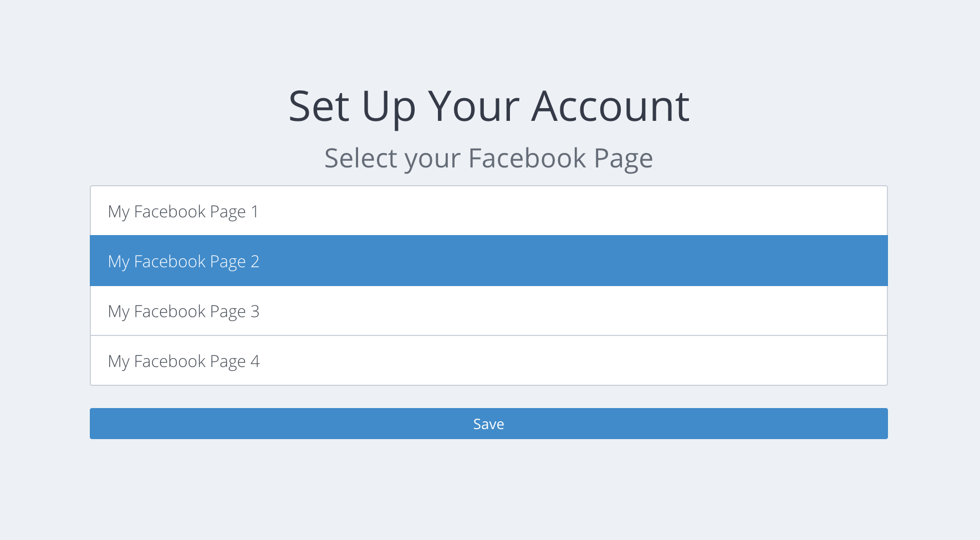Image resolution: width=980 pixels, height=540 pixels.
Task: Click the white 'My Facebook Page 2' text
Action: [183, 262]
